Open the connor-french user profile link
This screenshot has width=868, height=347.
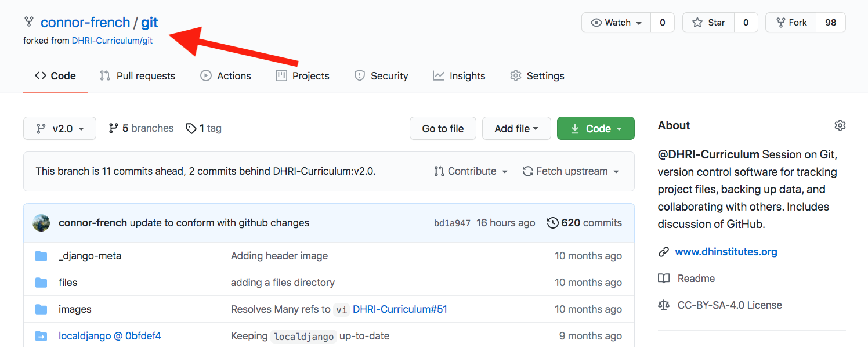point(85,23)
